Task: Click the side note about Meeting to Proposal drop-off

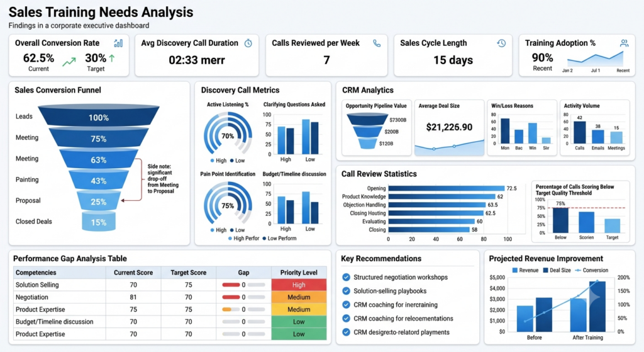Action: [x=163, y=178]
